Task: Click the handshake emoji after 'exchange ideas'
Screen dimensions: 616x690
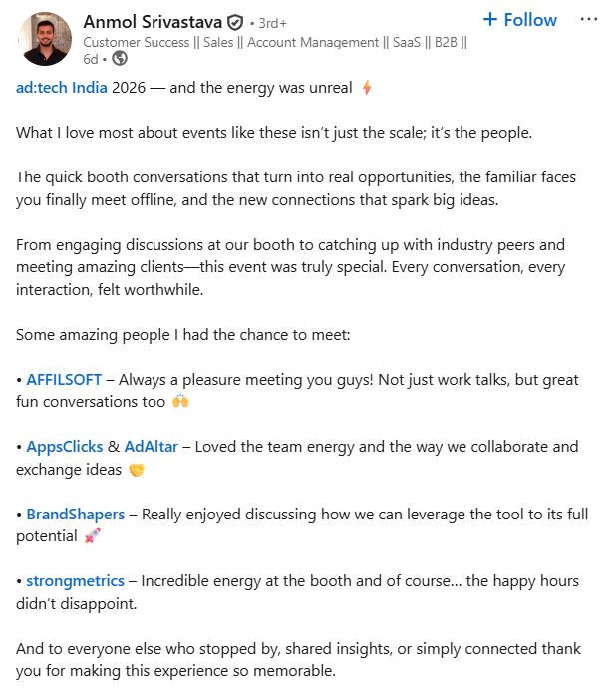Action: (137, 470)
